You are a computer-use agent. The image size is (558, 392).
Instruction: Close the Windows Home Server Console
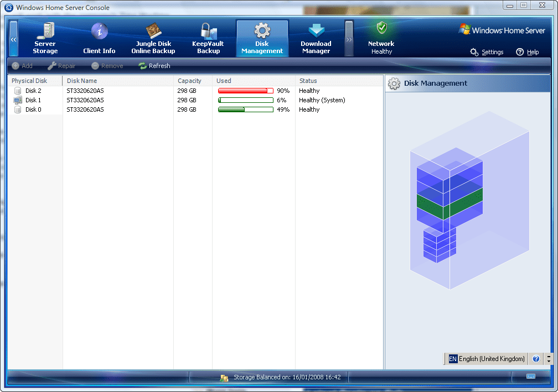pyautogui.click(x=542, y=6)
